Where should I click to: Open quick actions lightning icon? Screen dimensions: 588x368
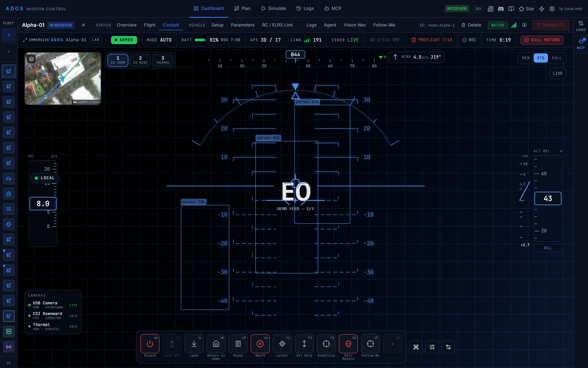[542, 8]
